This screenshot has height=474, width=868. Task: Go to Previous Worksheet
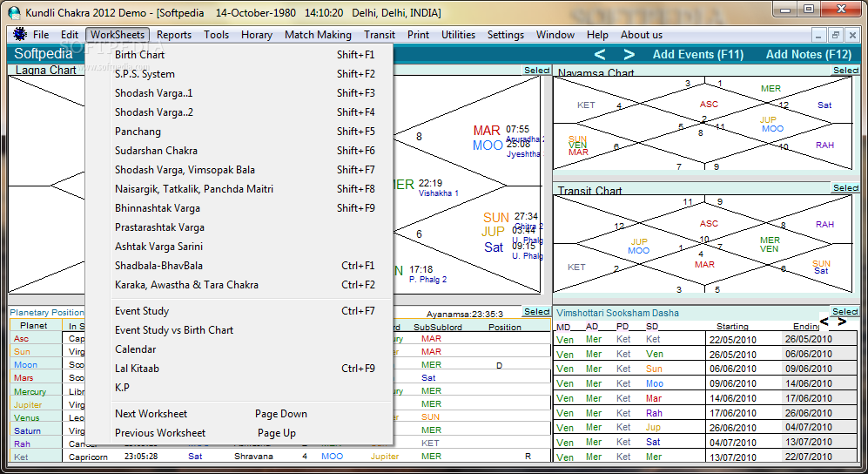tap(239, 433)
